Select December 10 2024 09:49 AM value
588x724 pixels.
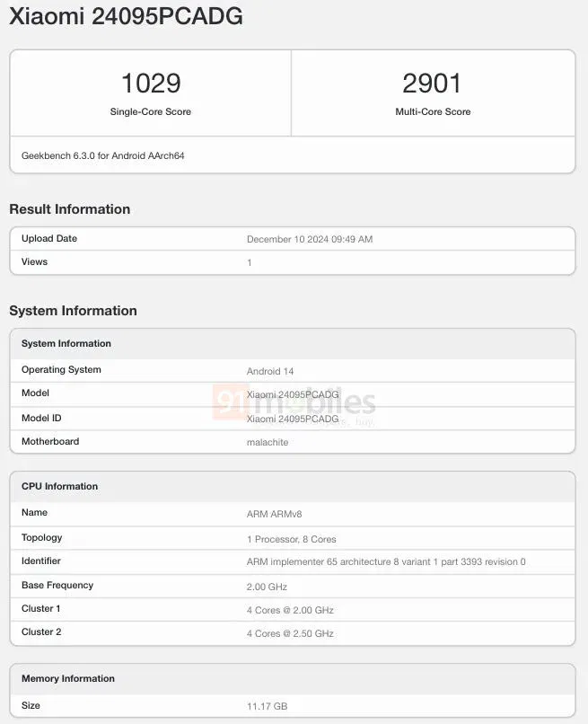tap(310, 239)
